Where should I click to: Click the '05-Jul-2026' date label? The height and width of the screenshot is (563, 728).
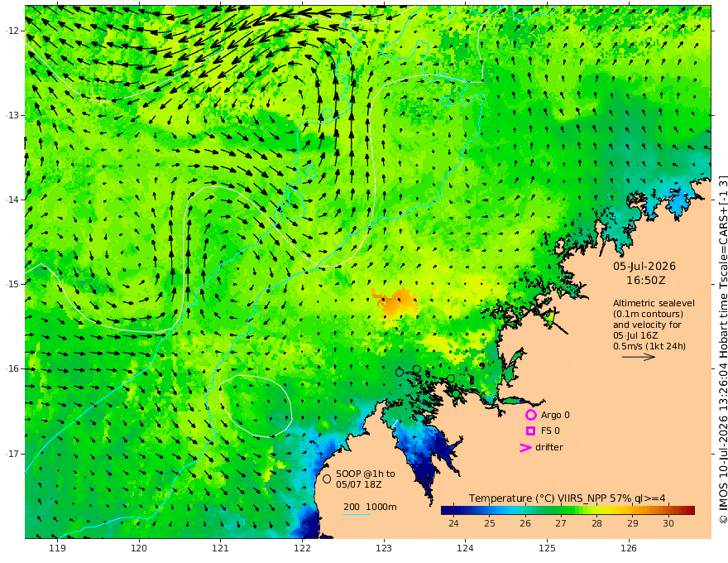(644, 266)
